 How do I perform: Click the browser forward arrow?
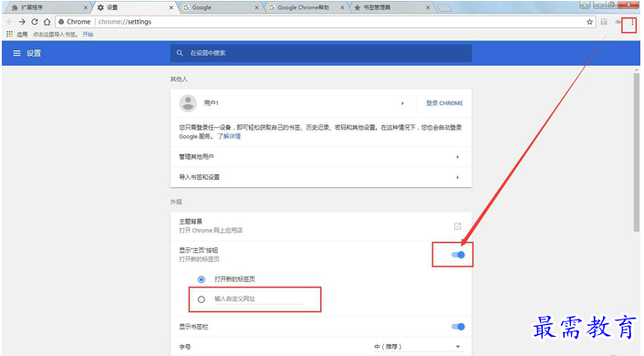[22, 22]
